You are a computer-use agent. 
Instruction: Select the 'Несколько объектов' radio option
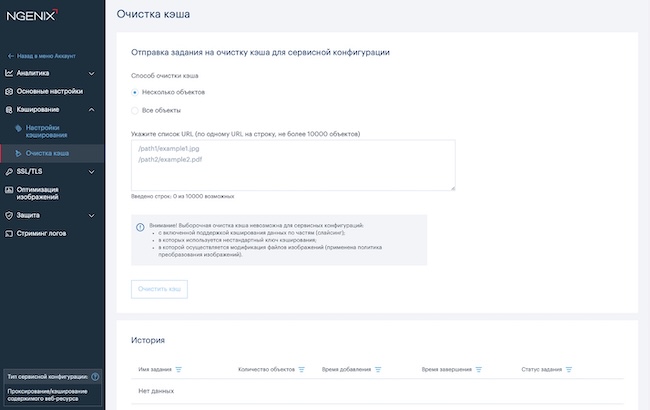136,92
